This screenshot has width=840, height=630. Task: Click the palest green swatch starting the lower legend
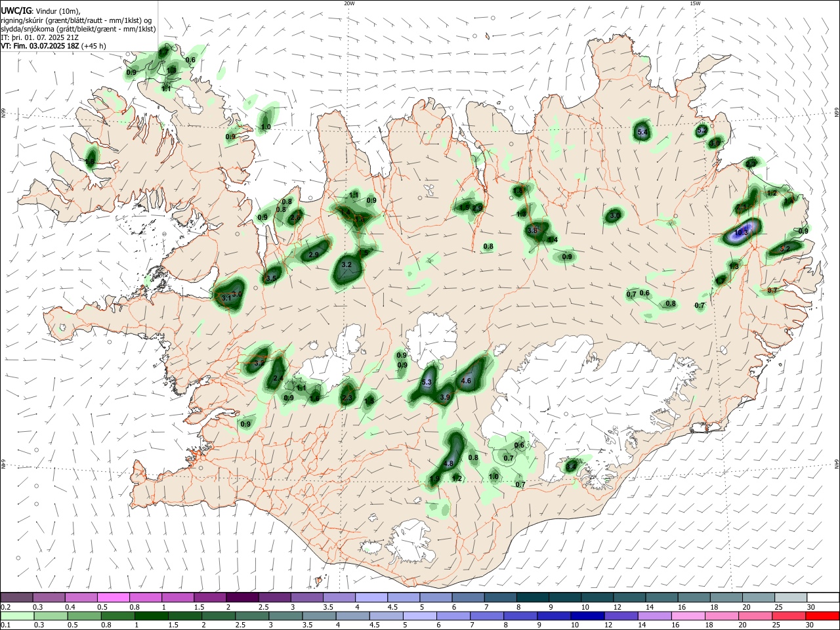click(x=17, y=616)
